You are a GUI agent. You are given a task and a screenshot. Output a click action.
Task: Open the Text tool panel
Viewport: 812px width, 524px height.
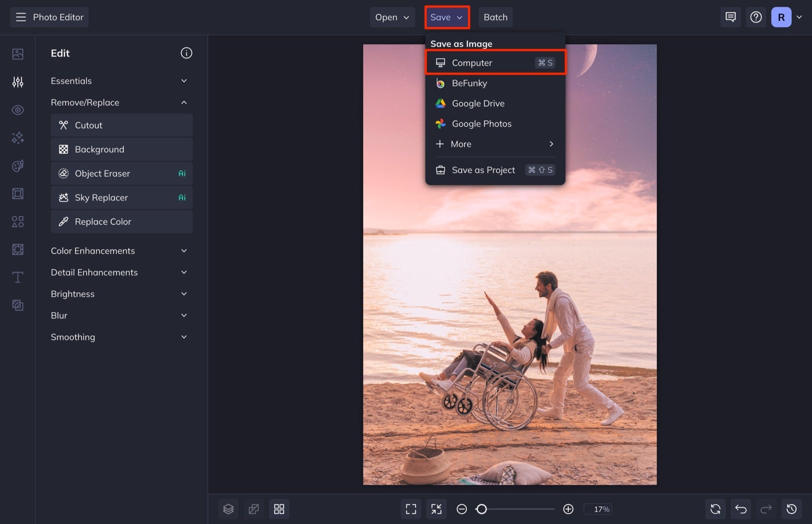click(x=17, y=277)
